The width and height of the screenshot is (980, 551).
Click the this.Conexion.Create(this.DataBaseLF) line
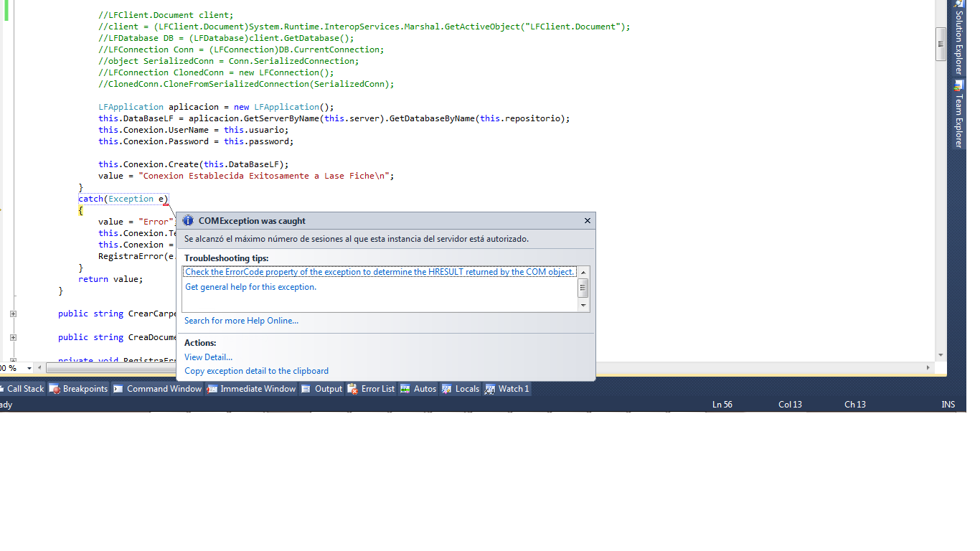pyautogui.click(x=194, y=164)
